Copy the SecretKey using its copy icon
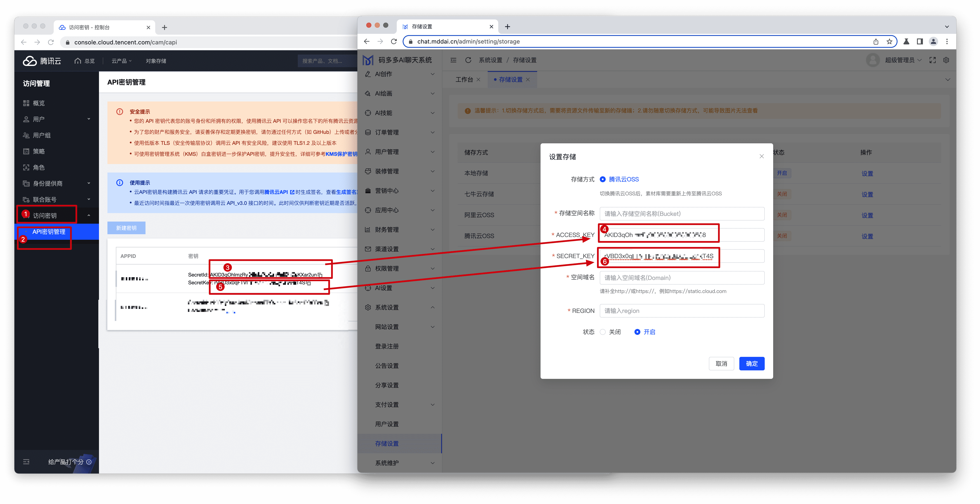This screenshot has width=980, height=504. 309,283
